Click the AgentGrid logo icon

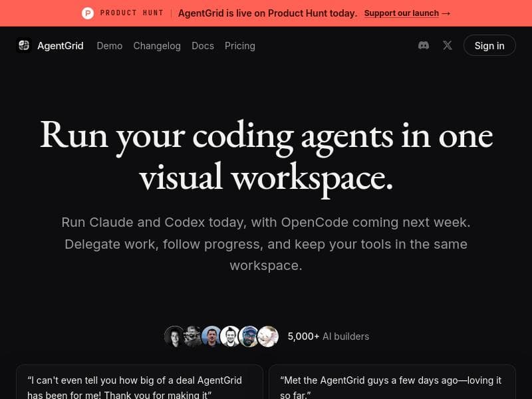(x=24, y=45)
